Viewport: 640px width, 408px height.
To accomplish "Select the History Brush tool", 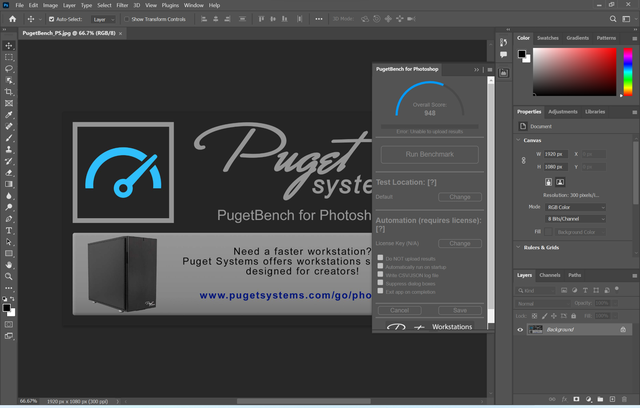I will coord(9,161).
